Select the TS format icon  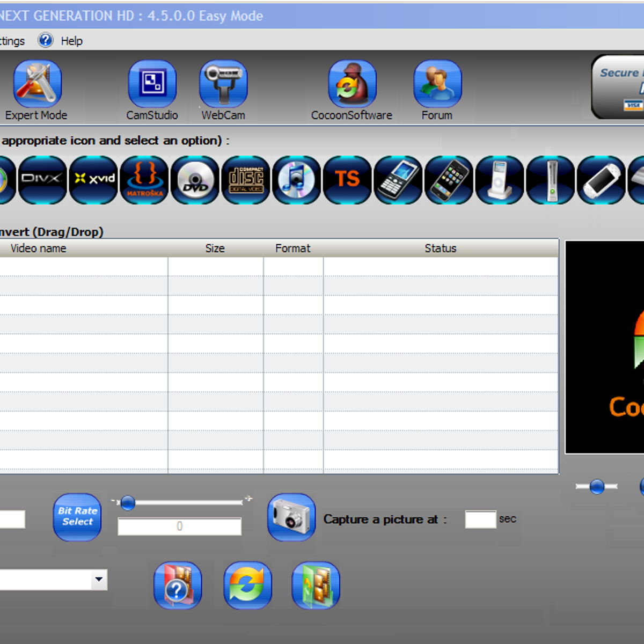tap(347, 180)
